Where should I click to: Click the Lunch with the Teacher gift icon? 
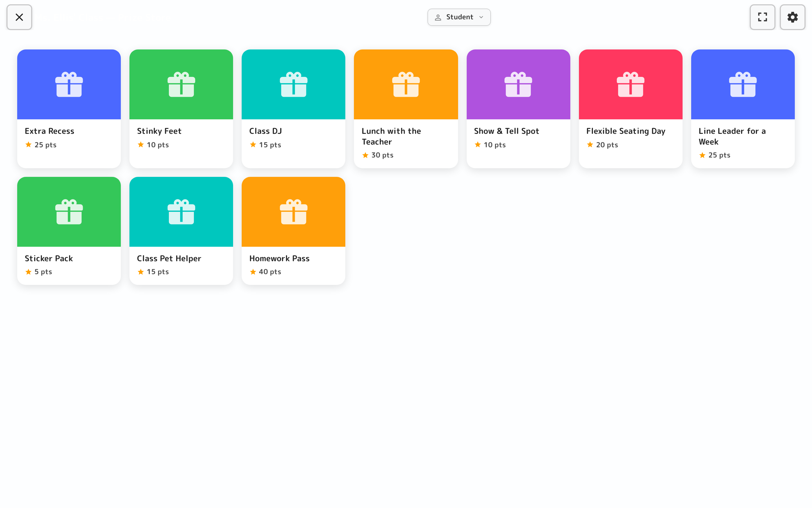point(406,84)
